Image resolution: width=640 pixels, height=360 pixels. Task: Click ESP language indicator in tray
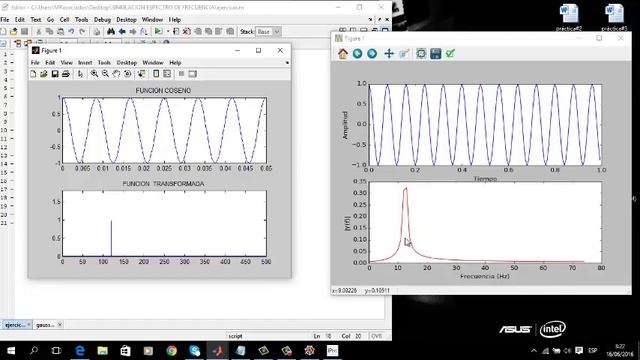593,351
